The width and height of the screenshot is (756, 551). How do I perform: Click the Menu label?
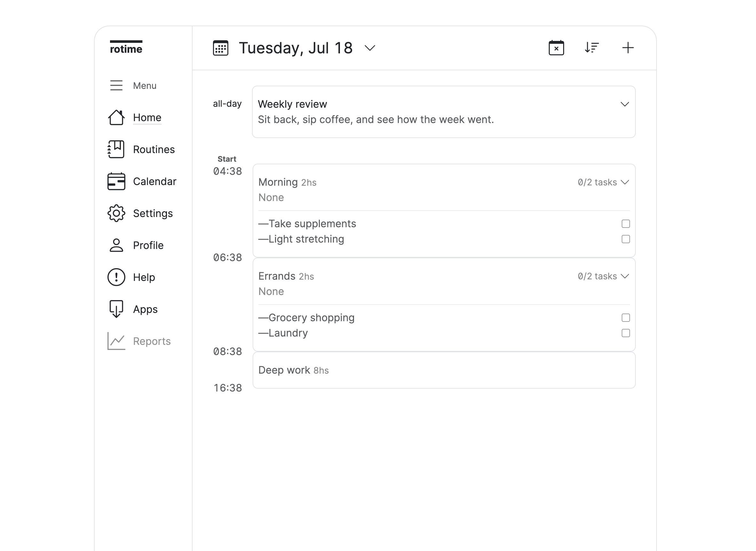click(x=145, y=85)
